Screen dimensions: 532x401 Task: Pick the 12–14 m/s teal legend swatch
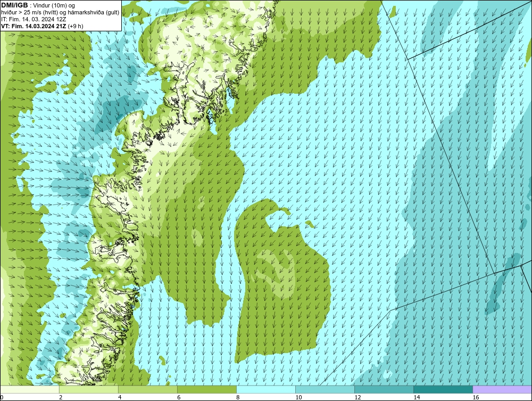click(x=384, y=389)
